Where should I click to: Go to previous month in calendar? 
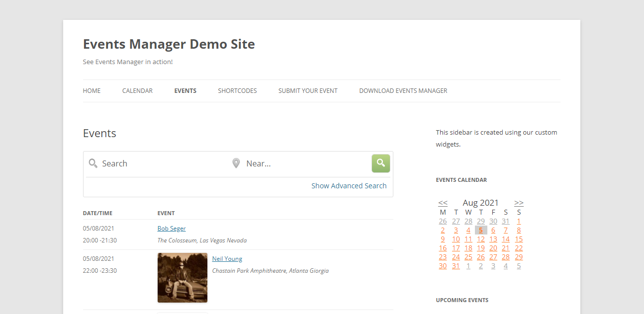tap(443, 203)
